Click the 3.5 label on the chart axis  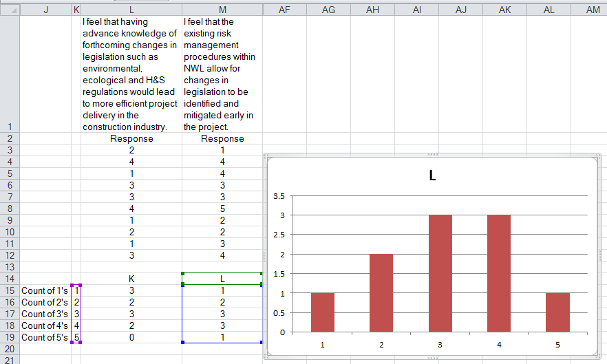[279, 196]
